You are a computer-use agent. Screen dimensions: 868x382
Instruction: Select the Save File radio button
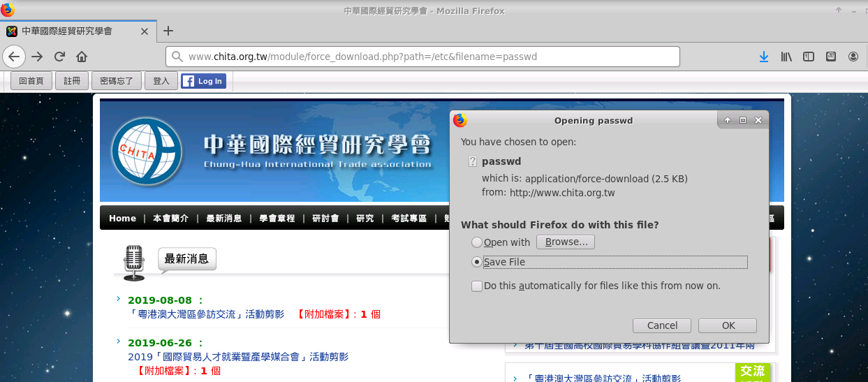click(477, 262)
